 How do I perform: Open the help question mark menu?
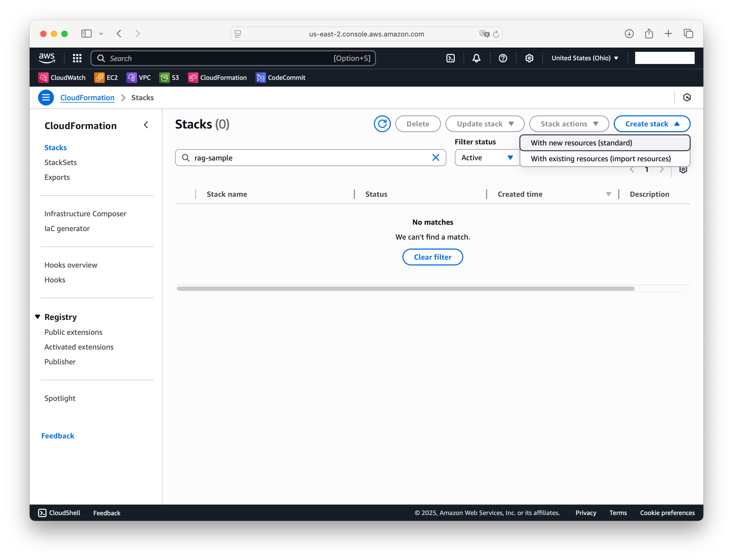[503, 58]
